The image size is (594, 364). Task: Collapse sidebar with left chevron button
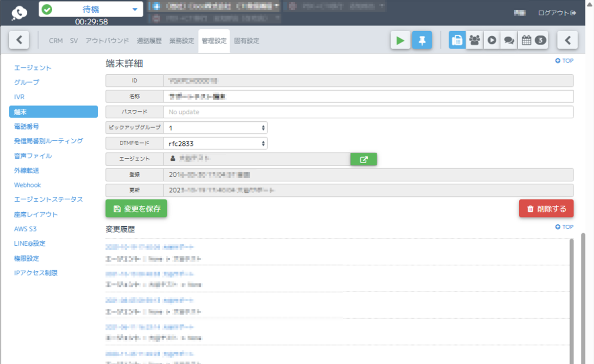(19, 40)
